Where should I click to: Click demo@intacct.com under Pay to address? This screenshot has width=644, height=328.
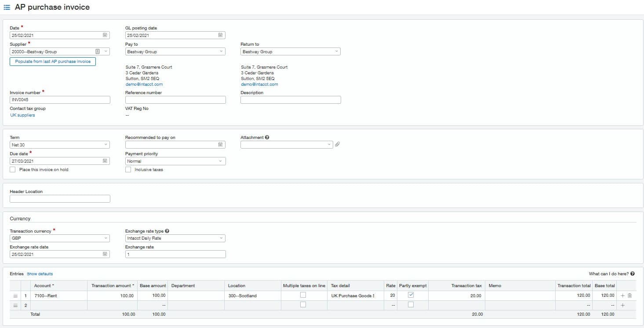(x=144, y=84)
